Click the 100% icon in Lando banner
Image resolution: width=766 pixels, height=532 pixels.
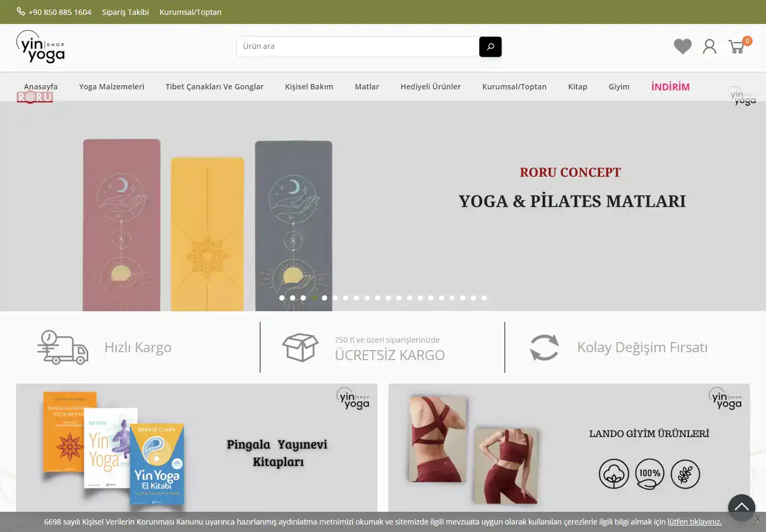pos(650,474)
